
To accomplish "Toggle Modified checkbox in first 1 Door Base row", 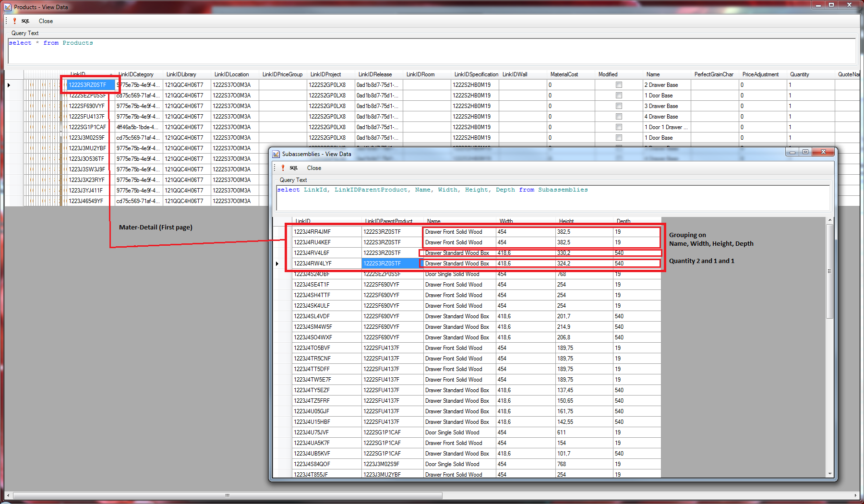I will (x=619, y=96).
